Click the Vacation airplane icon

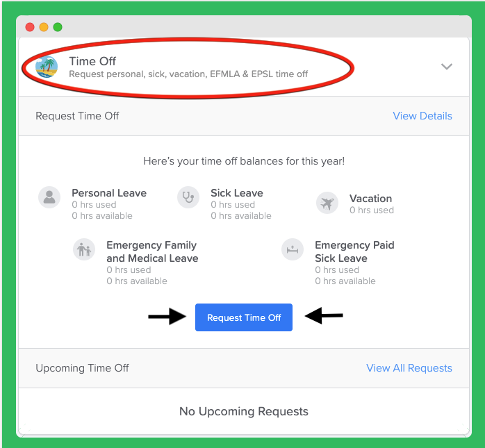pos(327,203)
